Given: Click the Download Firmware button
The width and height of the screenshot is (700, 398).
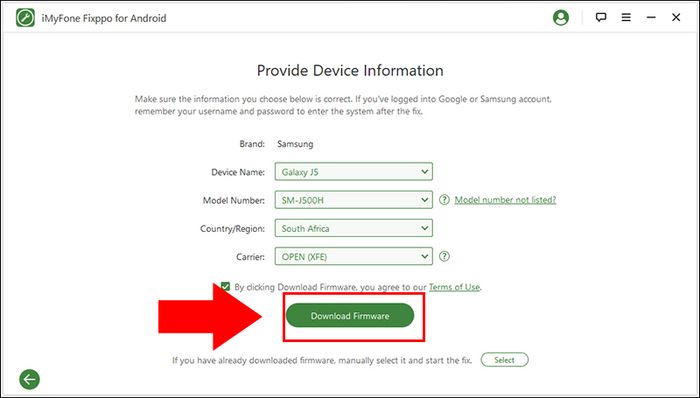Looking at the screenshot, I should (350, 316).
